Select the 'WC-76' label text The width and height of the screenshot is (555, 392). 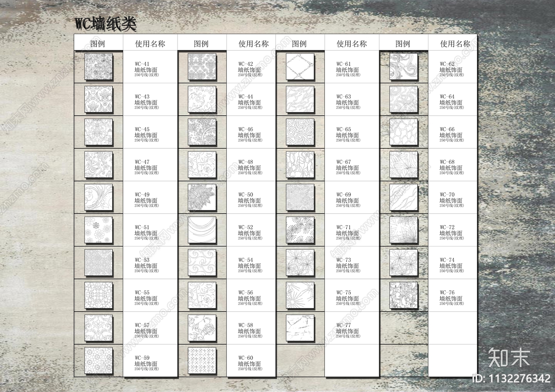[447, 293]
